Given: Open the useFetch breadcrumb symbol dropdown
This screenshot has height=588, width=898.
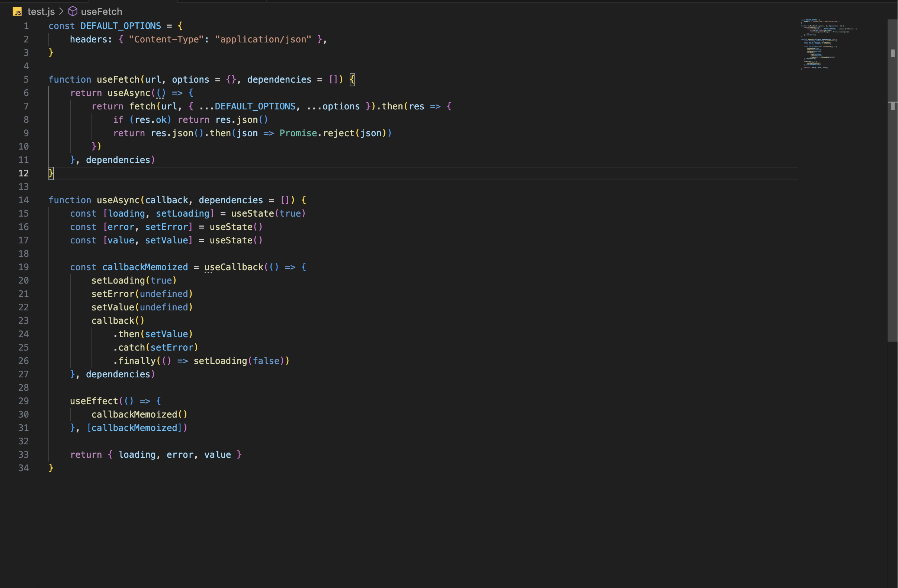Looking at the screenshot, I should (101, 12).
